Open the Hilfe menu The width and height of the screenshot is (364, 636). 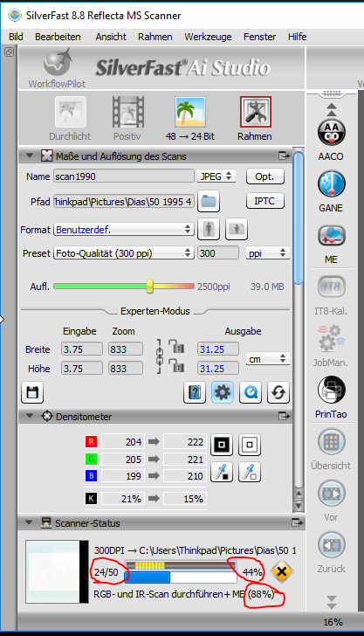click(x=297, y=37)
